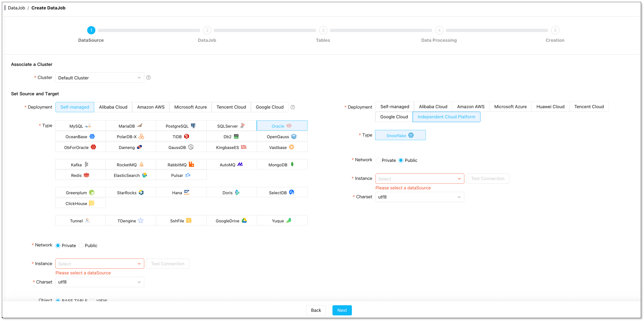Switch source deployment to Amazon AWS
The image size is (644, 321).
[151, 107]
